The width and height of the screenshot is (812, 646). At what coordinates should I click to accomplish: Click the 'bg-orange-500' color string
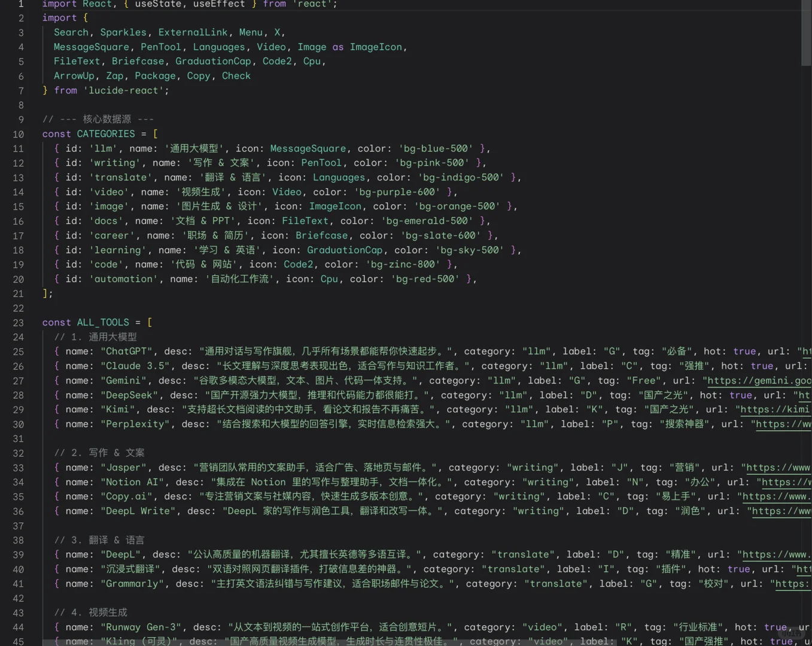458,206
